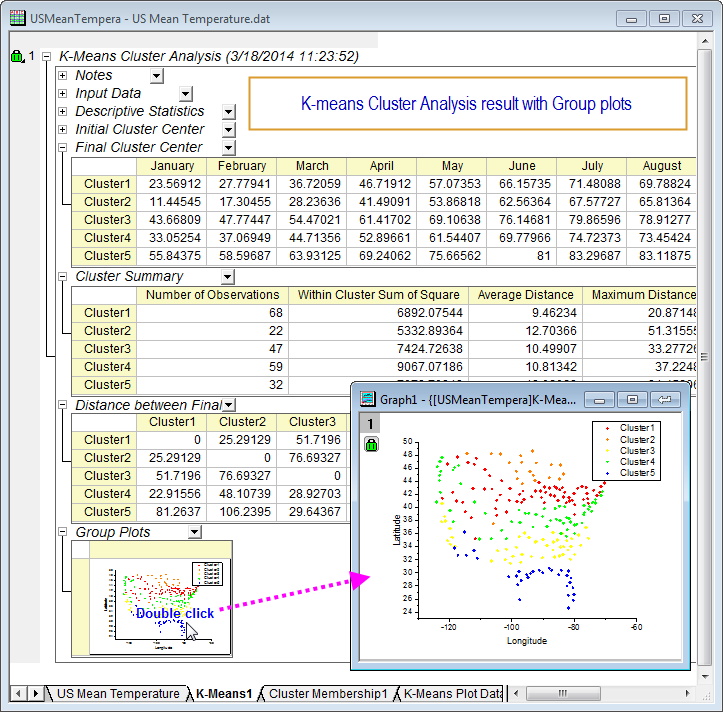This screenshot has width=723, height=712.
Task: Click the green lock icon beside K-Means report
Action: pos(16,57)
